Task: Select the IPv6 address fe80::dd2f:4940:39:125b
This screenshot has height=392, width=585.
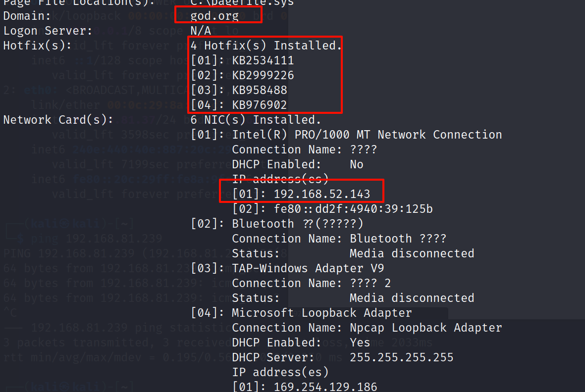Action: pyautogui.click(x=353, y=209)
